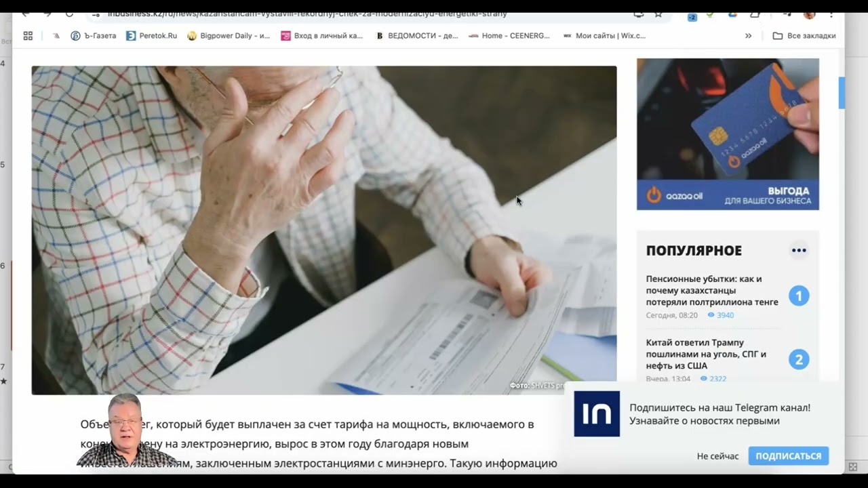868x488 pixels.
Task: Click the main article photo
Action: (x=324, y=230)
